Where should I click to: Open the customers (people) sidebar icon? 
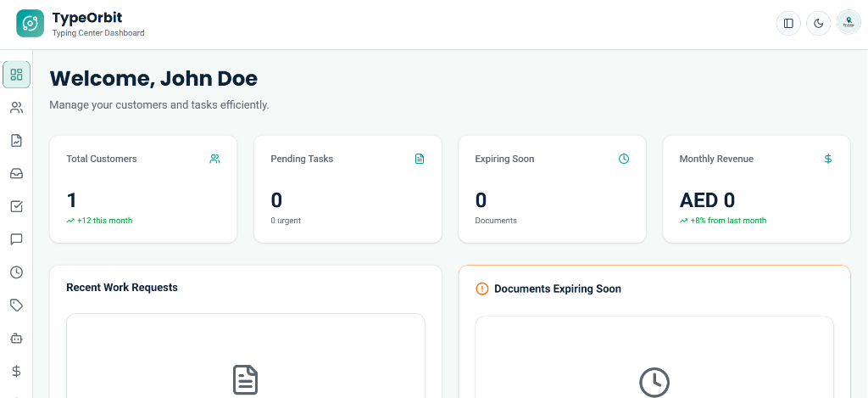pyautogui.click(x=16, y=108)
